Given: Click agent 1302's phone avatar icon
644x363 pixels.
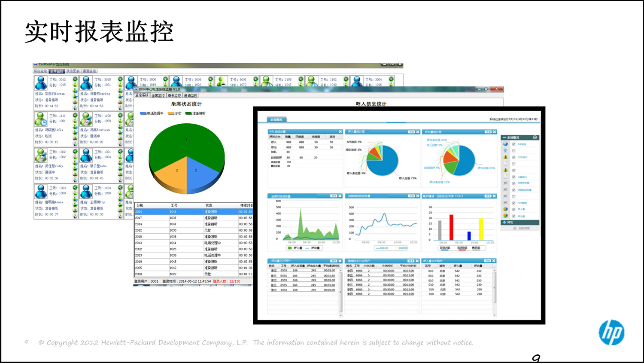Looking at the screenshot, I should pos(41,155).
